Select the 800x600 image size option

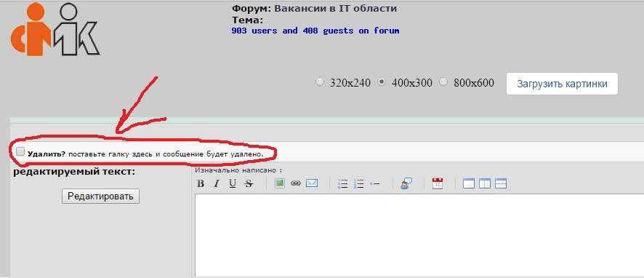443,82
